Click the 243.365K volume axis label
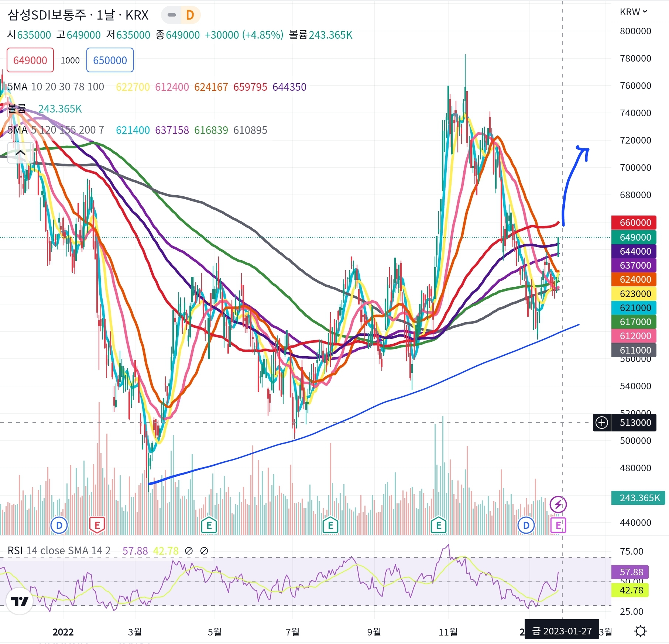 coord(638,498)
